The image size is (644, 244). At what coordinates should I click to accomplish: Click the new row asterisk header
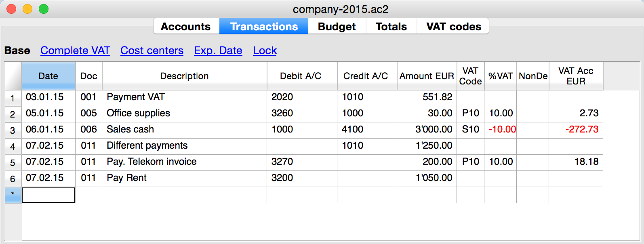pos(13,195)
